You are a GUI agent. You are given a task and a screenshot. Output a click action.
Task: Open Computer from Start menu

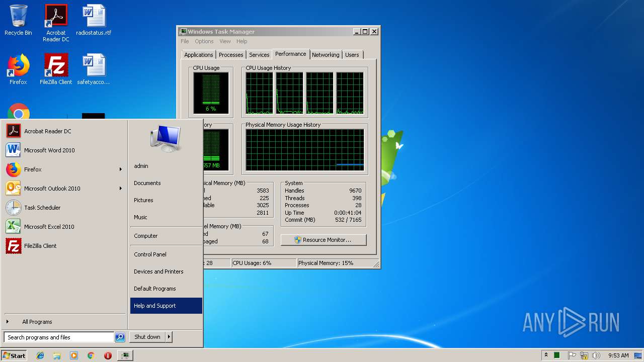pos(166,236)
